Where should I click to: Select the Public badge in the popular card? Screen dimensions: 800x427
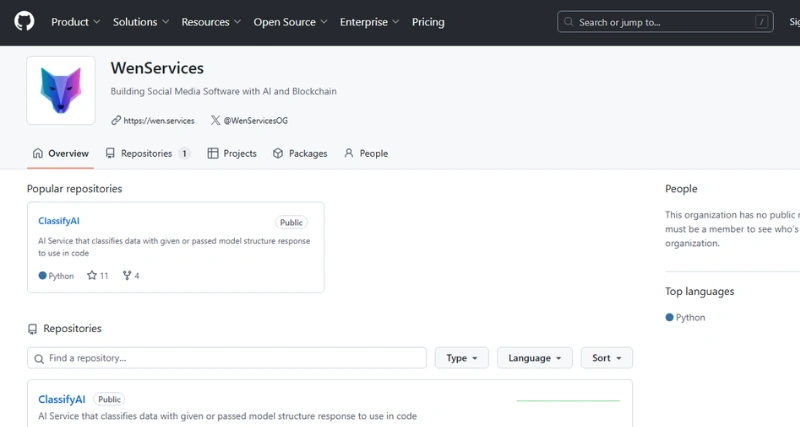(x=291, y=222)
